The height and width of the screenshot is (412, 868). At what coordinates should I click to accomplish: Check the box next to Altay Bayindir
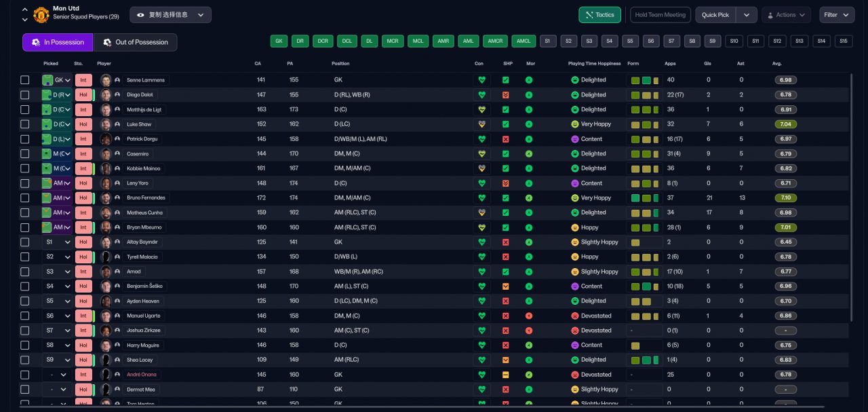pyautogui.click(x=25, y=242)
